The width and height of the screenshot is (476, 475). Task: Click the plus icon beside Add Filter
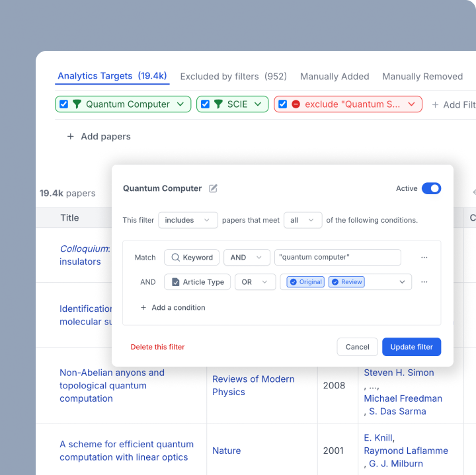435,104
